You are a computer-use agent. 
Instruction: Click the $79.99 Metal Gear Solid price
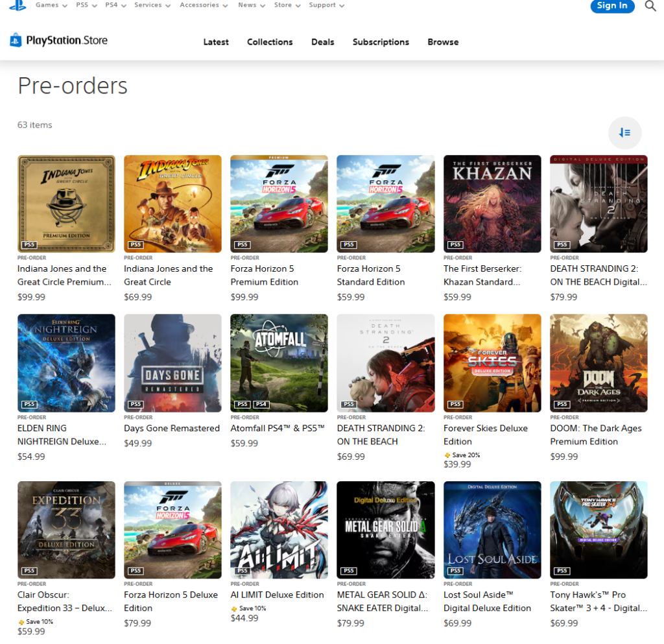pyautogui.click(x=351, y=623)
